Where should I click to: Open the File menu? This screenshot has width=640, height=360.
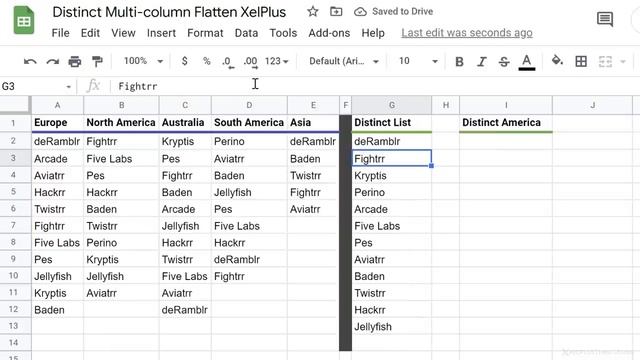[x=60, y=33]
